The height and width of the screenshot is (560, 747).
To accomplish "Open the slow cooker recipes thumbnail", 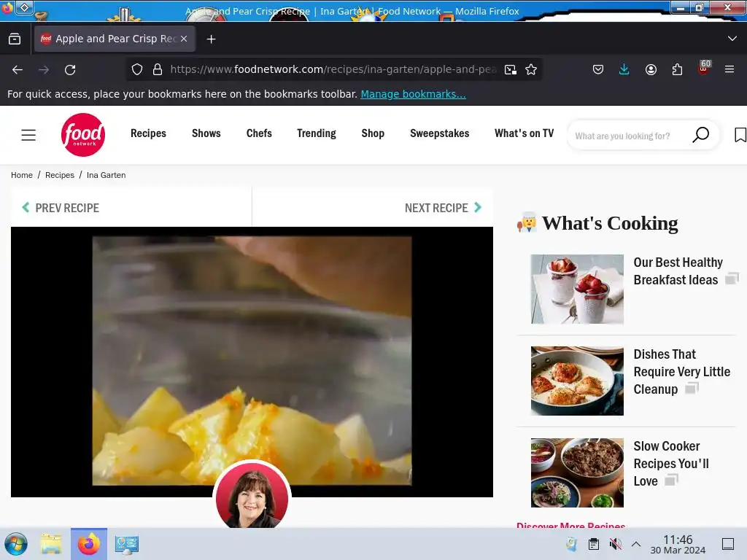I will coord(577,472).
